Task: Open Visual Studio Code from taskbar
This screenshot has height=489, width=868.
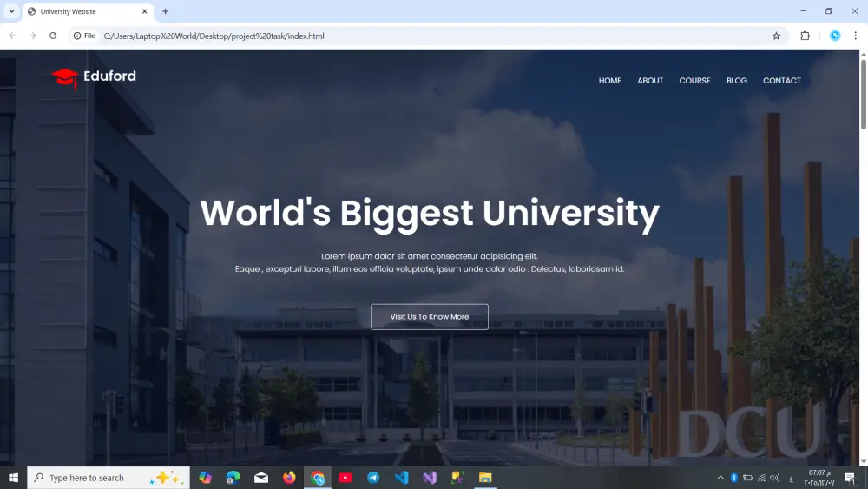Action: [401, 478]
